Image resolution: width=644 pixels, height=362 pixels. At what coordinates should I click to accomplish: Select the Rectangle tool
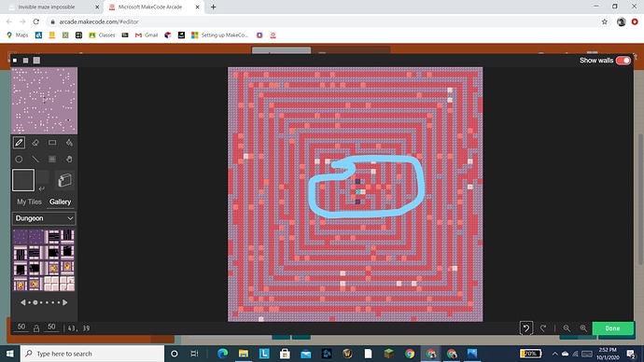tap(52, 143)
